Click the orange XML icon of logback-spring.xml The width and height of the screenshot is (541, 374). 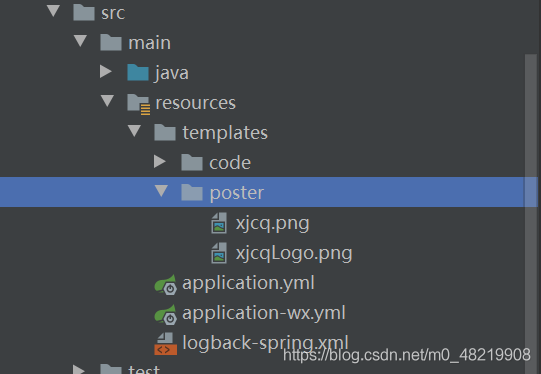[166, 344]
